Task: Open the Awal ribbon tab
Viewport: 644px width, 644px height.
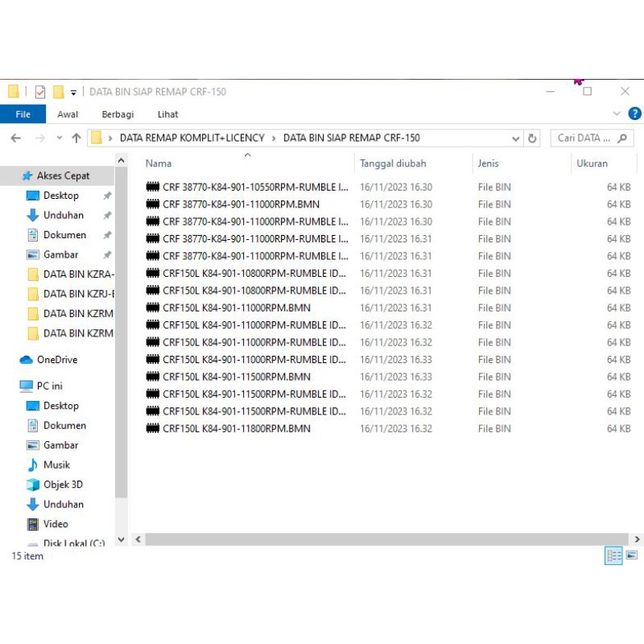Action: pos(68,114)
